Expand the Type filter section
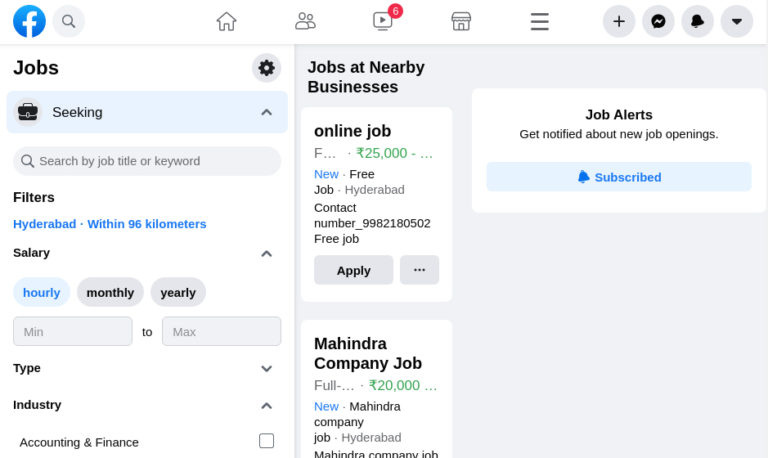Screen dimensions: 768x458 (x=266, y=368)
